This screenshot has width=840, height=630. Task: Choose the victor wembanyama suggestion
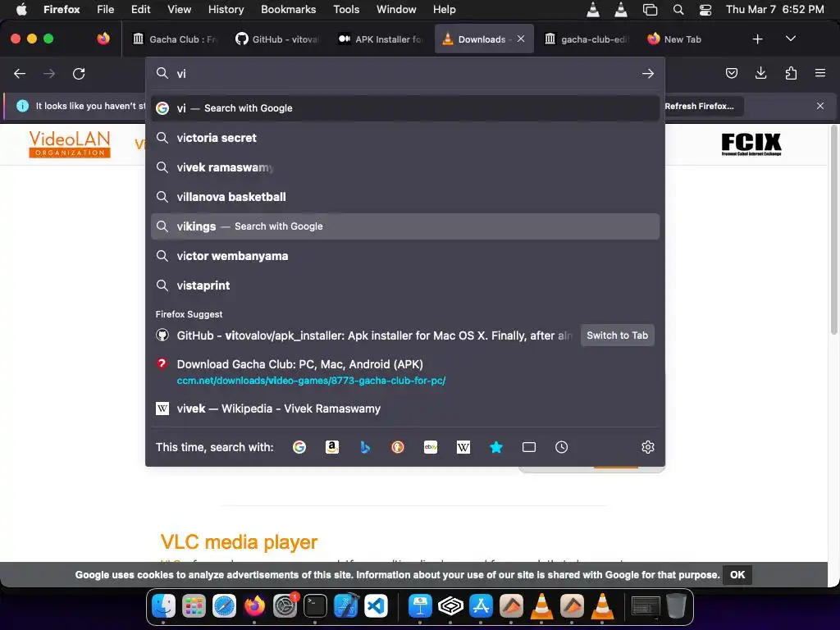(x=405, y=256)
